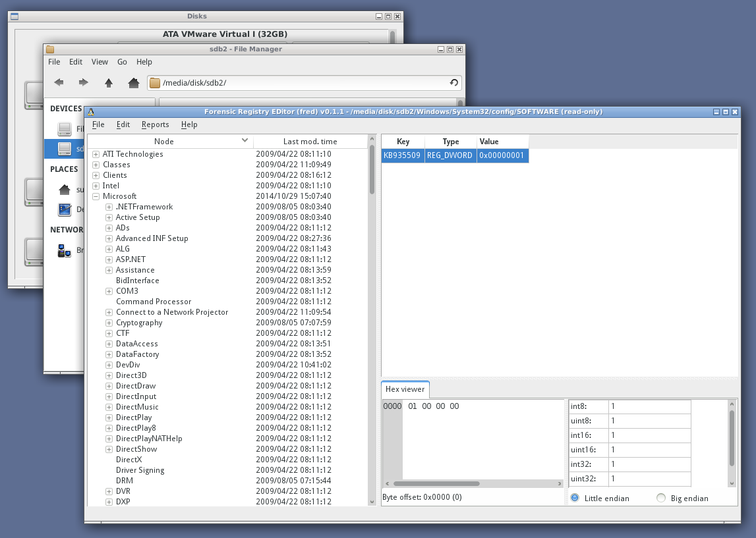
Task: Expand the Advanced INF Setup node
Action: click(109, 238)
